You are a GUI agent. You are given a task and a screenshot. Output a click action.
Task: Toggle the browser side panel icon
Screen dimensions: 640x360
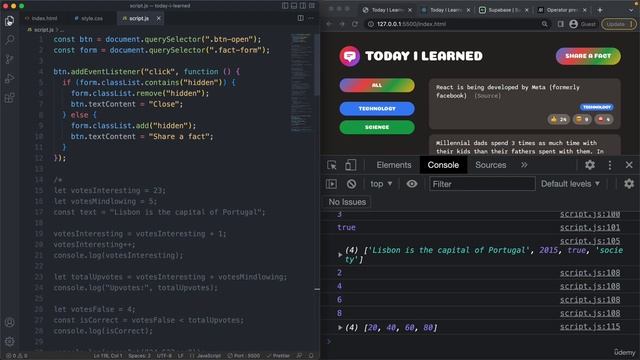coord(561,24)
